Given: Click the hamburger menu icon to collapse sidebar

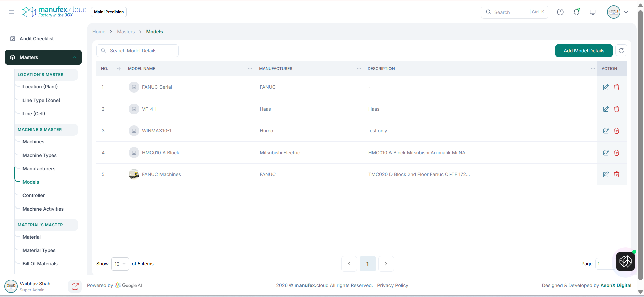Looking at the screenshot, I should point(12,12).
